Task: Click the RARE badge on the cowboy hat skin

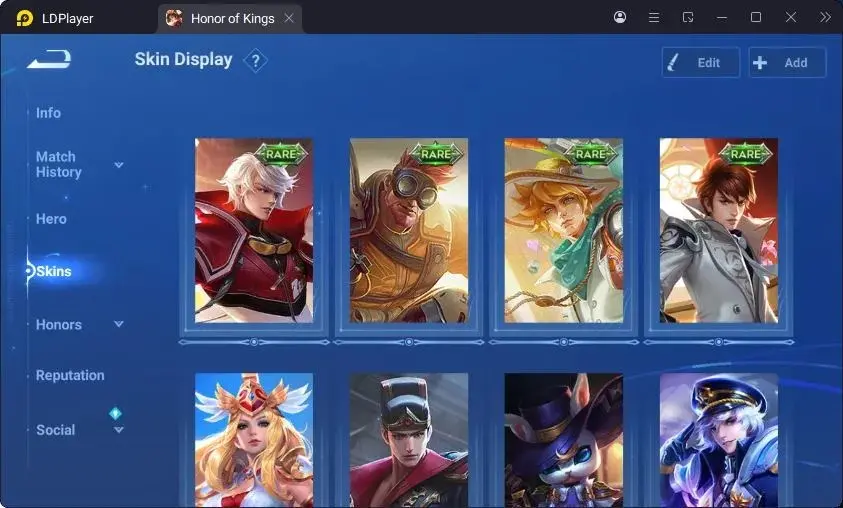Action: click(x=591, y=154)
